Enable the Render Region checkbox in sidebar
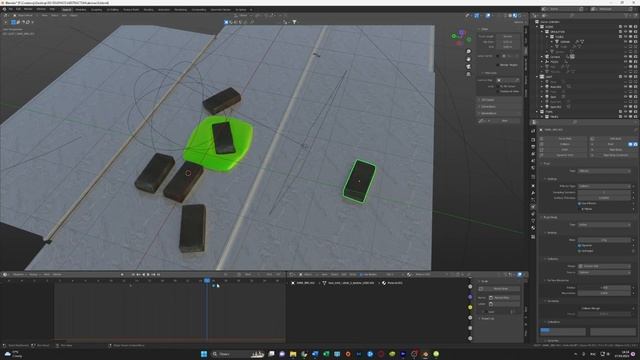 pos(498,65)
